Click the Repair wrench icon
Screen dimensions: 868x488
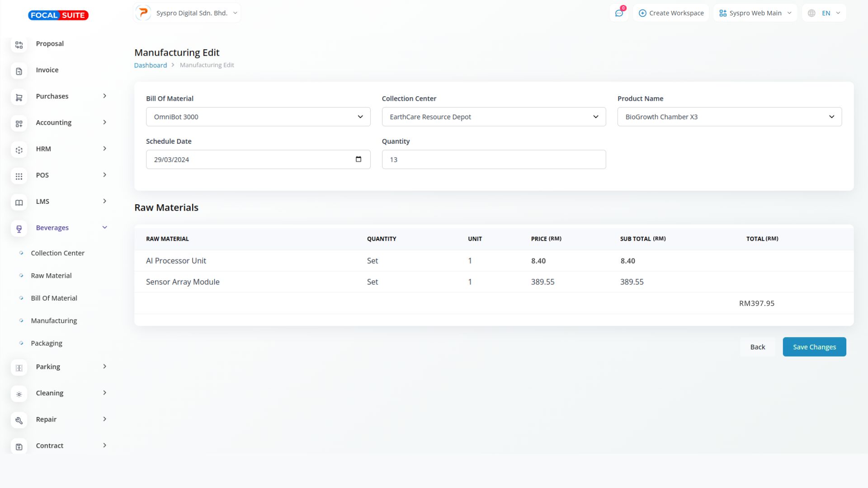click(x=19, y=420)
